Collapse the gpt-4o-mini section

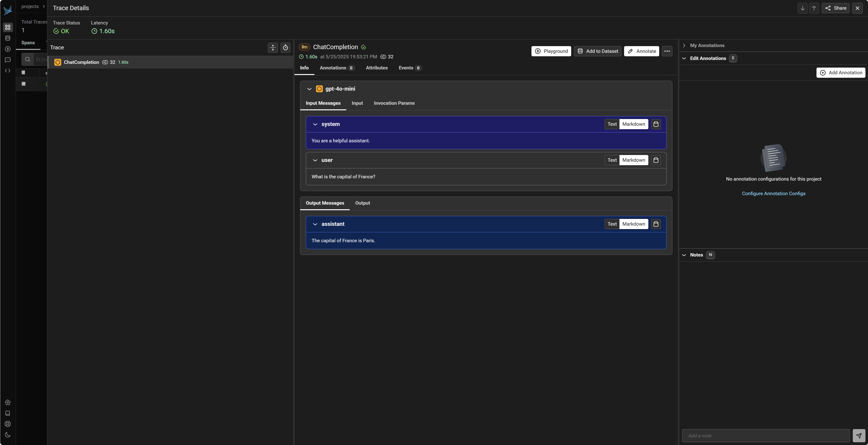coord(309,89)
